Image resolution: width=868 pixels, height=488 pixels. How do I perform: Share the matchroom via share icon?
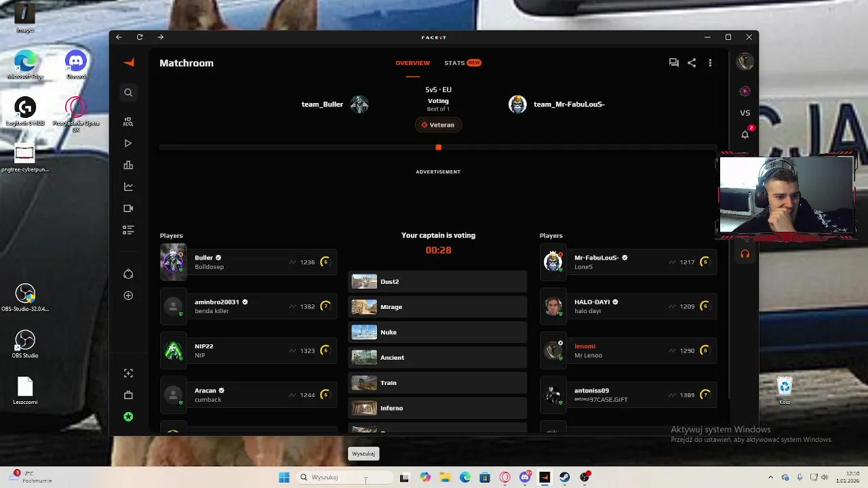pyautogui.click(x=692, y=62)
